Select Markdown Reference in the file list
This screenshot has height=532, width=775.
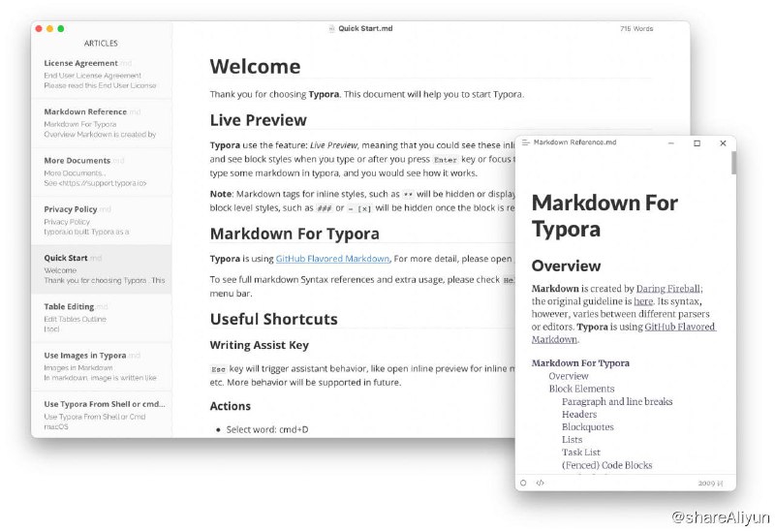point(85,111)
